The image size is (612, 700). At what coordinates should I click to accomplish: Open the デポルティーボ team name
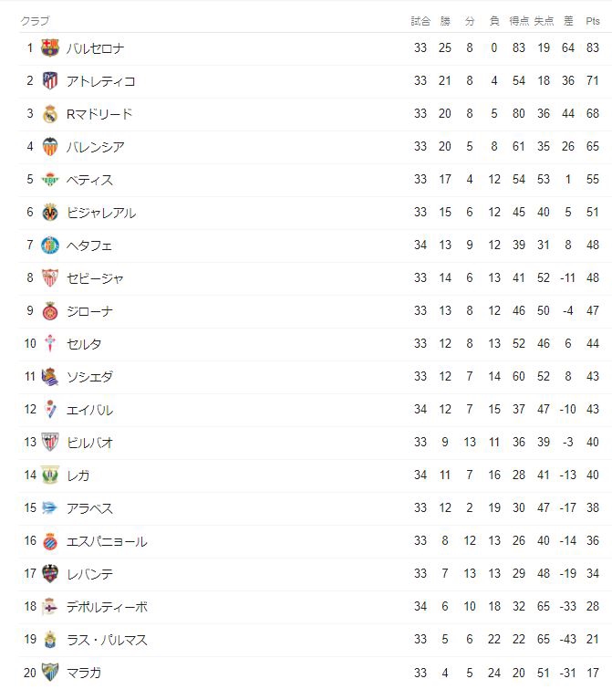pyautogui.click(x=107, y=607)
